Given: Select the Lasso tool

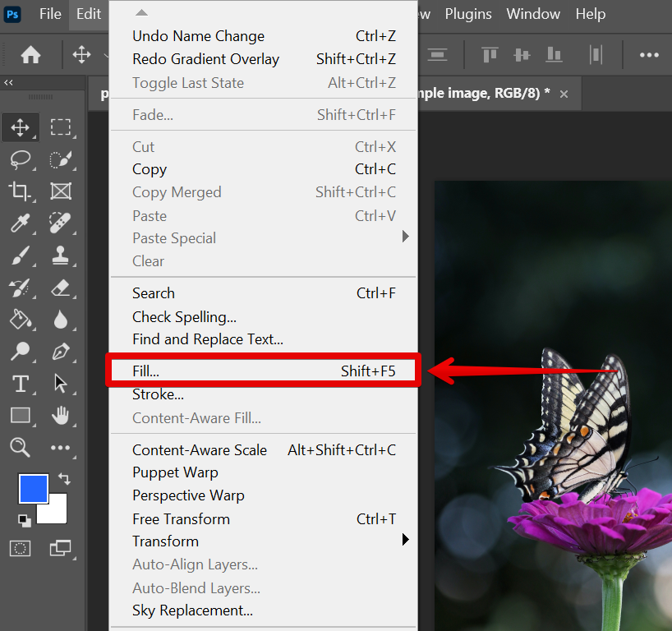Looking at the screenshot, I should [x=21, y=159].
